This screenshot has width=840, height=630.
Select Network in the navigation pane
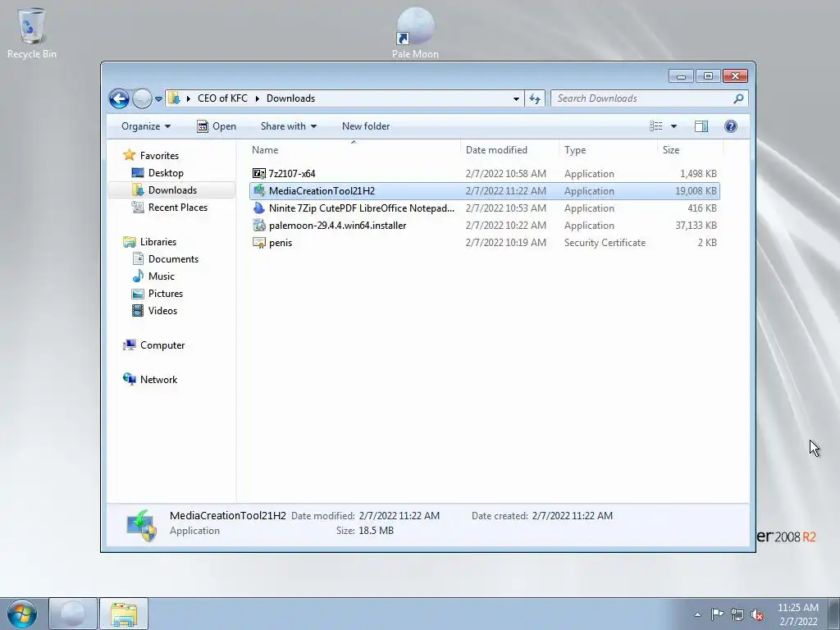coord(158,380)
